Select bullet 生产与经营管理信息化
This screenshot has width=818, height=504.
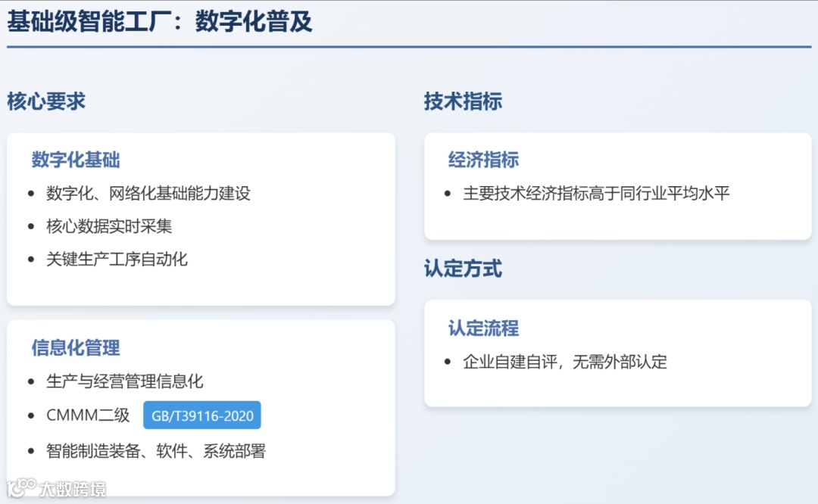tap(125, 381)
